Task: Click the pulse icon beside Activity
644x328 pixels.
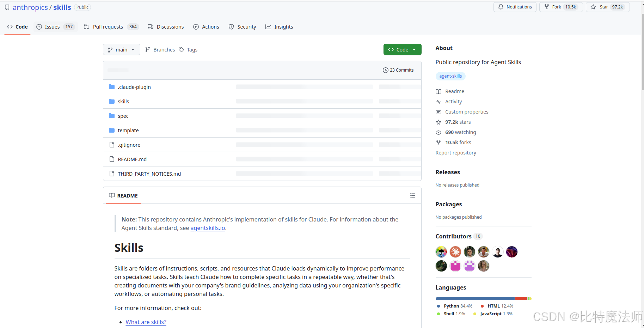Action: point(438,102)
